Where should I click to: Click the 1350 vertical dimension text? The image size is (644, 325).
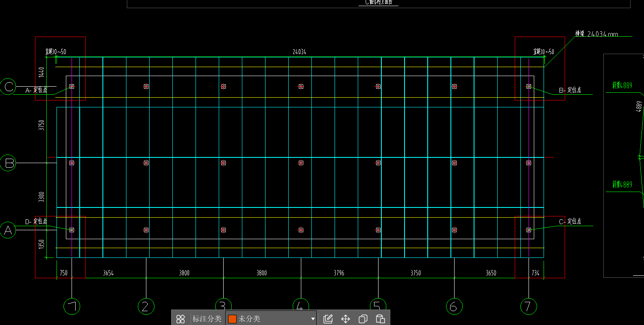(41, 244)
